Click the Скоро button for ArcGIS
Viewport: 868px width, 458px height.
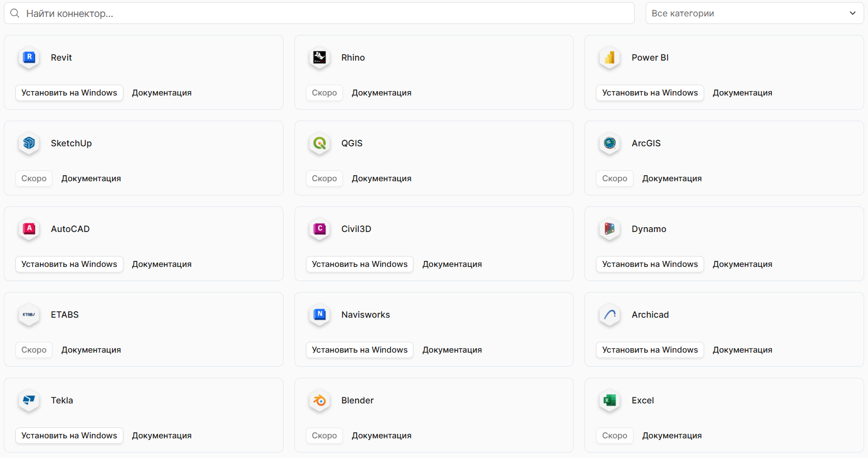coord(615,179)
